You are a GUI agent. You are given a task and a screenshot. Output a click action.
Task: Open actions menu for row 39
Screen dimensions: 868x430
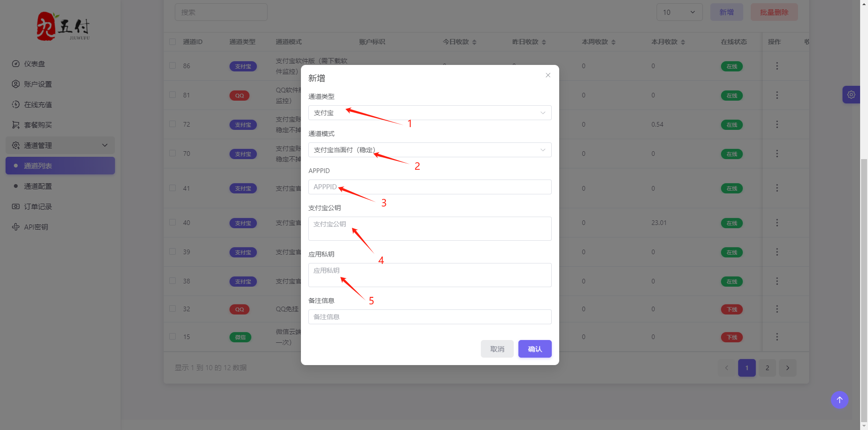(x=777, y=252)
